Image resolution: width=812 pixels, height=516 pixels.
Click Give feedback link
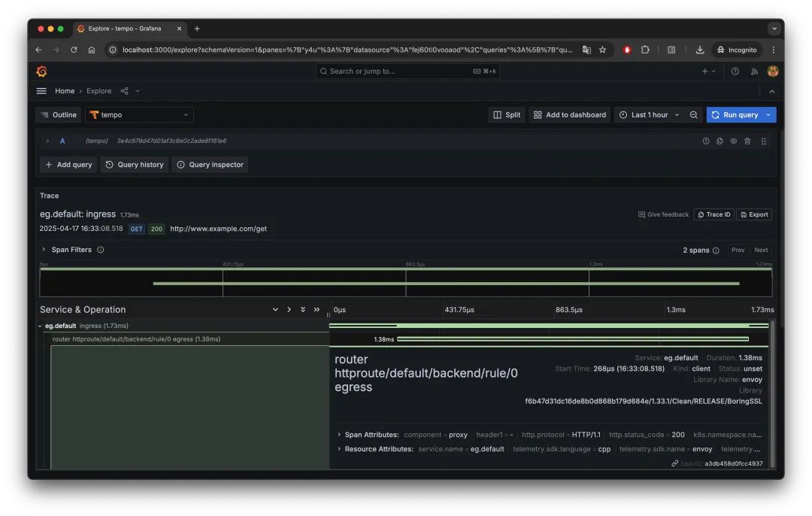coord(663,214)
